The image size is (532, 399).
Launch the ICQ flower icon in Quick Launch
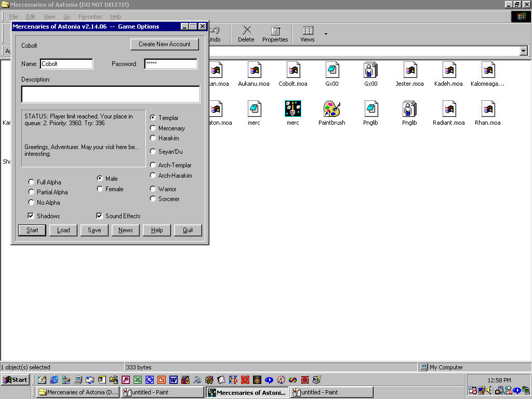[209, 380]
